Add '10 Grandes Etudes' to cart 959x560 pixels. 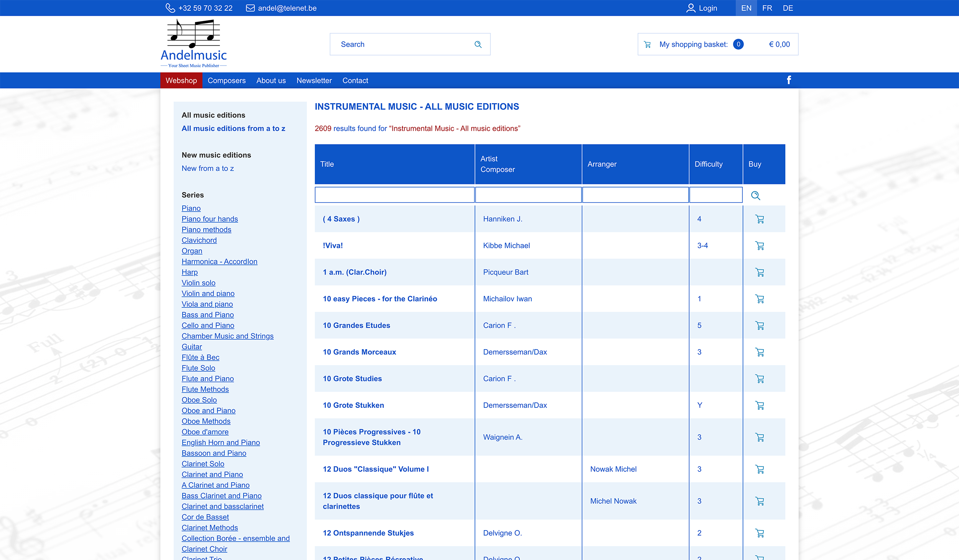tap(760, 325)
